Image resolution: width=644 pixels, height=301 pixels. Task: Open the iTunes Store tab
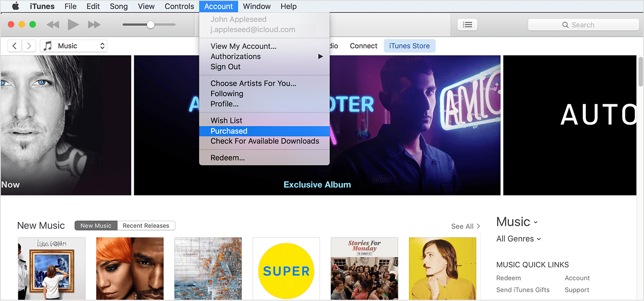pyautogui.click(x=409, y=46)
